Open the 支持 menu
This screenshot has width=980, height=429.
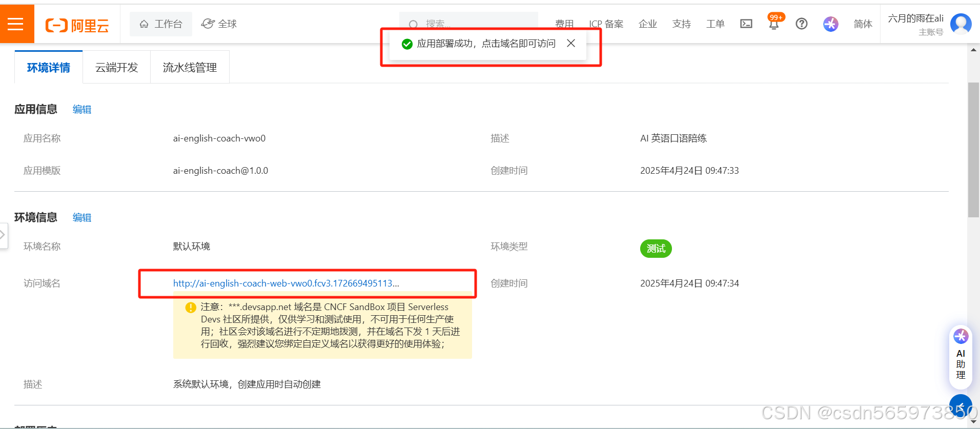682,24
